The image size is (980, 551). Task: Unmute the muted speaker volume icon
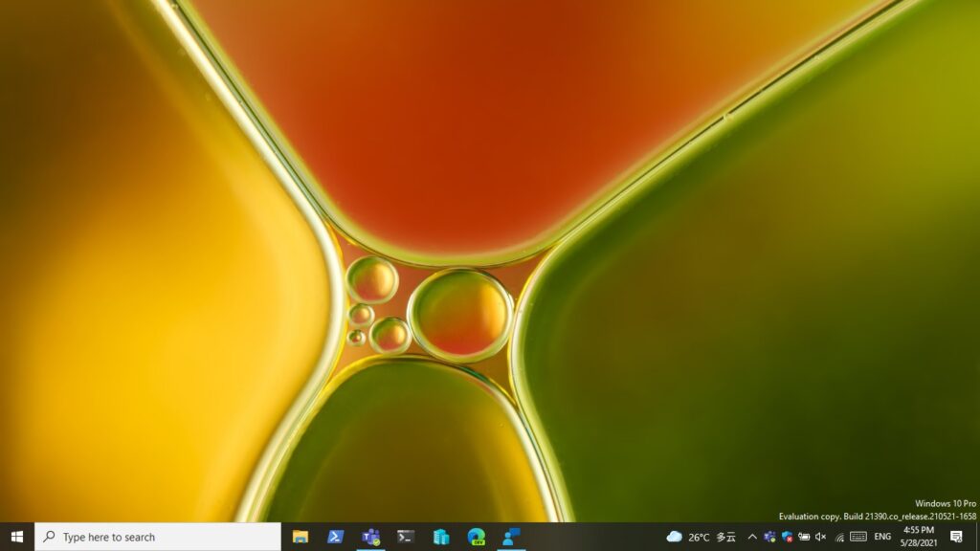pos(820,537)
